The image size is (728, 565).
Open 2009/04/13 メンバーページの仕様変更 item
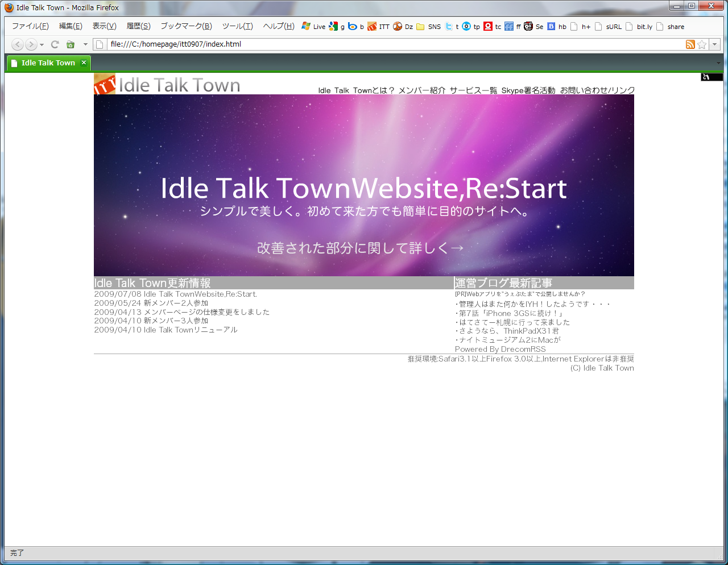pyautogui.click(x=182, y=312)
